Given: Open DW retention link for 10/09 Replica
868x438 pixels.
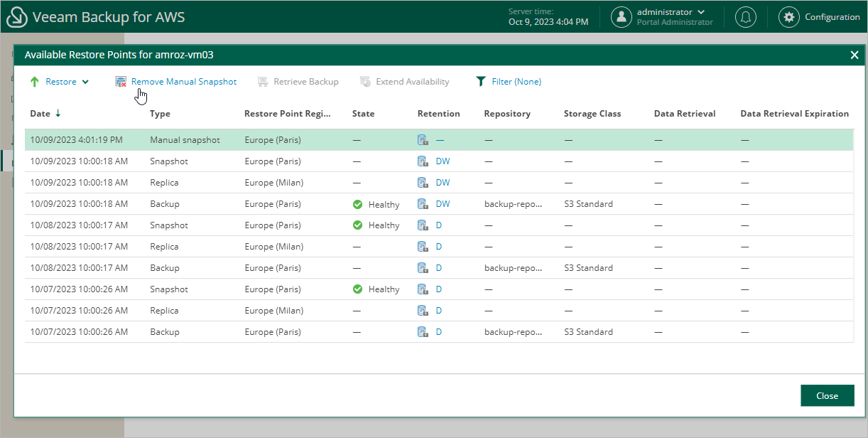Looking at the screenshot, I should [x=443, y=183].
